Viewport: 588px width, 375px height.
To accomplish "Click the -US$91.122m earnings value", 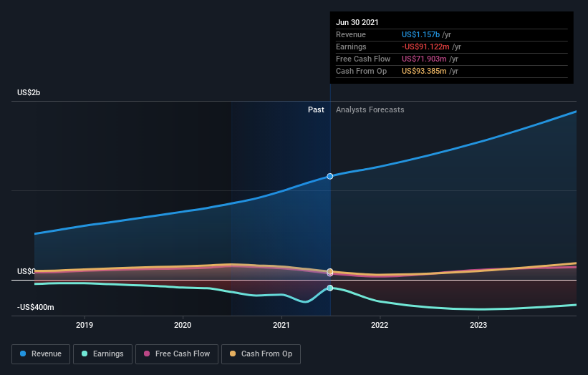I will [425, 47].
